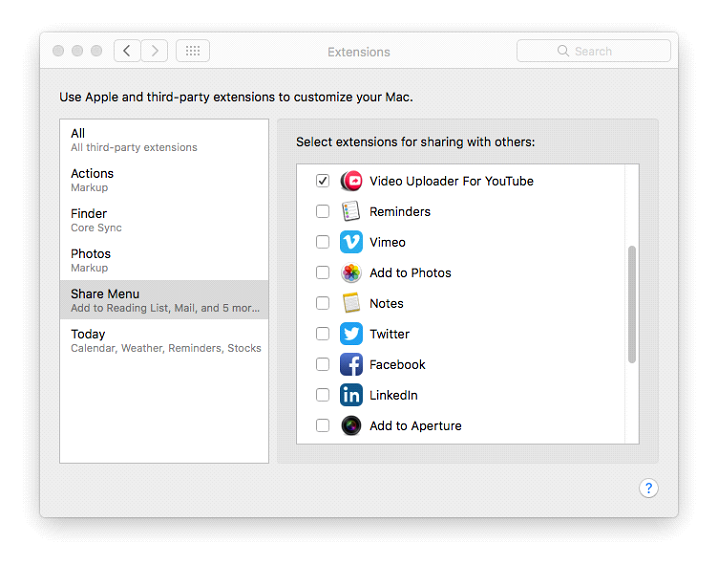Click the Facebook icon in list

click(x=351, y=365)
